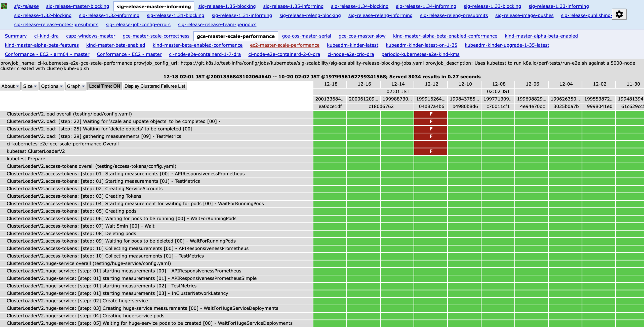Switch to gce-cos-master-serial tab
Screen dimensions: 644x327
coord(307,36)
